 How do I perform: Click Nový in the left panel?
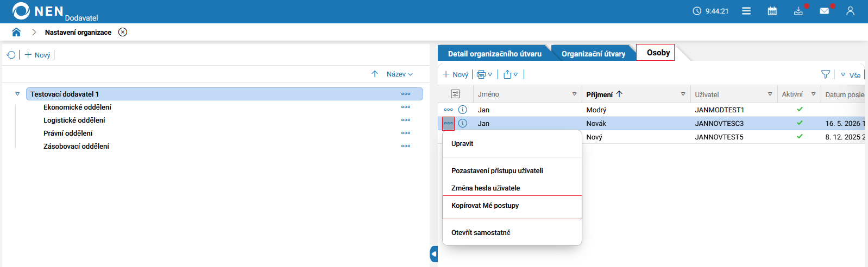click(37, 55)
